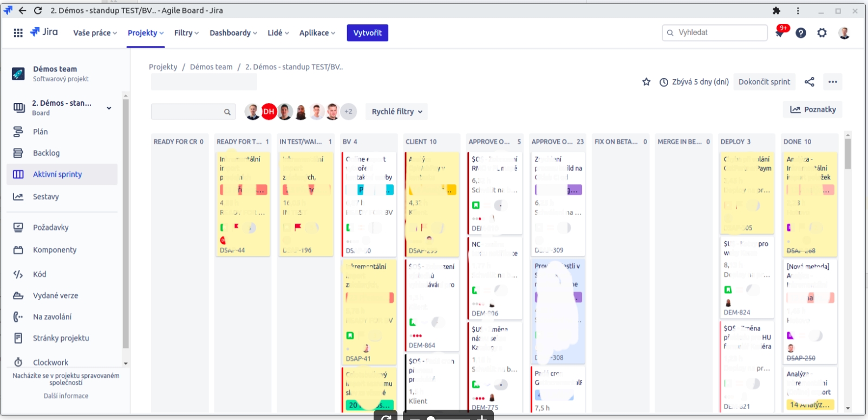Screen dimensions: 868x420
Task: Open the help question mark menu
Action: click(x=801, y=33)
